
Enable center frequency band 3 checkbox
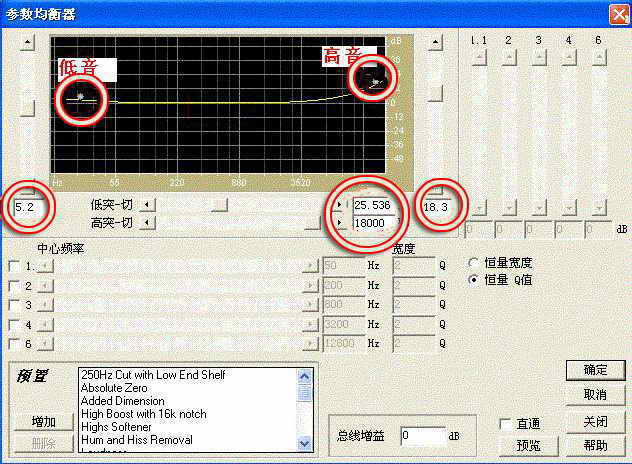[x=13, y=305]
